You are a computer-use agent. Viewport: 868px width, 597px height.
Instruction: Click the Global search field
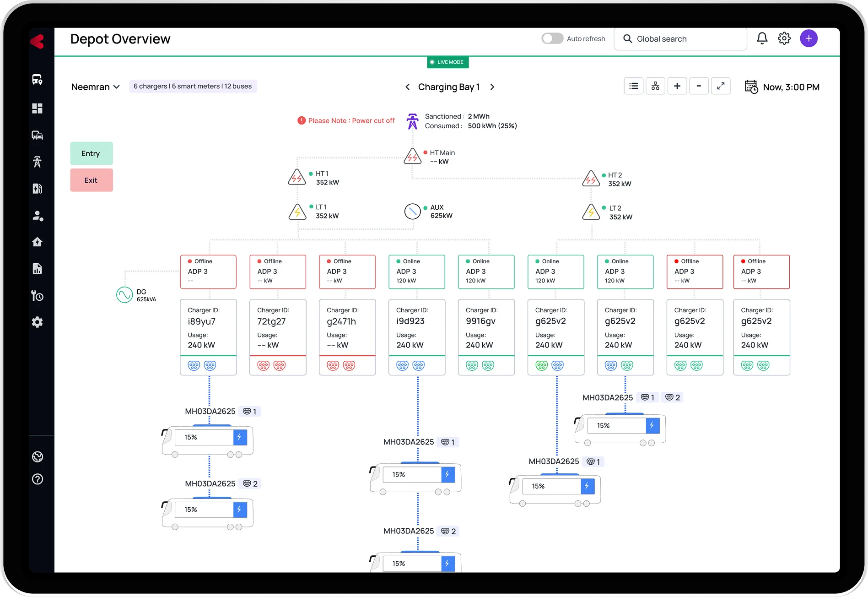click(680, 39)
